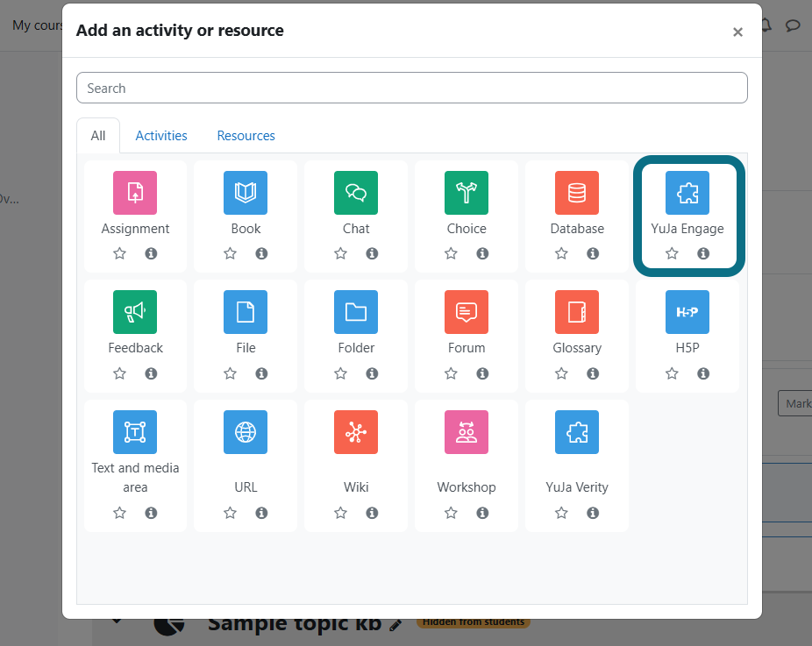Screen dimensions: 812x646
Task: Star the Feedback activity
Action: click(119, 373)
